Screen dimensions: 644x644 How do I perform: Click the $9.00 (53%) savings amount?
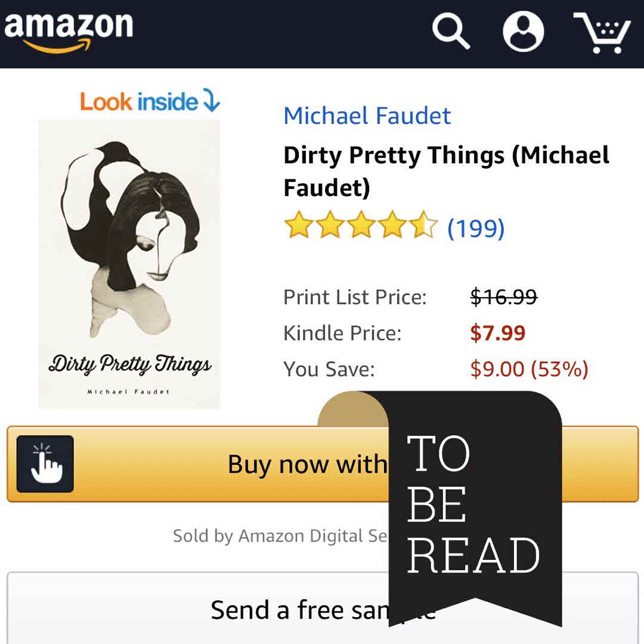tap(529, 369)
